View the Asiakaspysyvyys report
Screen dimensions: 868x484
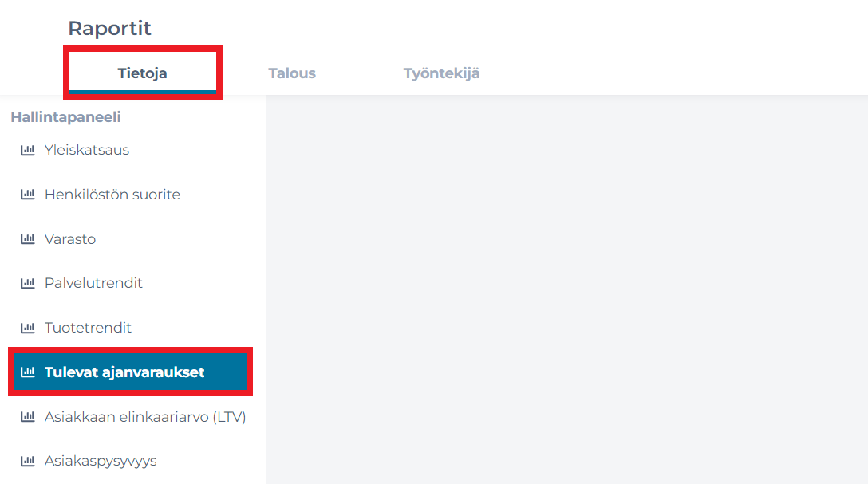[x=101, y=461]
